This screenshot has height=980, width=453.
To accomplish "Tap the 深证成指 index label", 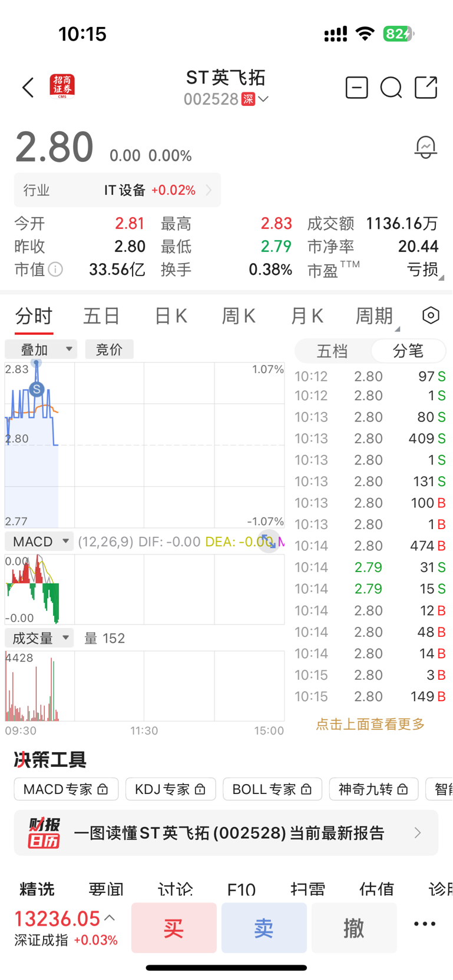I will pyautogui.click(x=41, y=940).
